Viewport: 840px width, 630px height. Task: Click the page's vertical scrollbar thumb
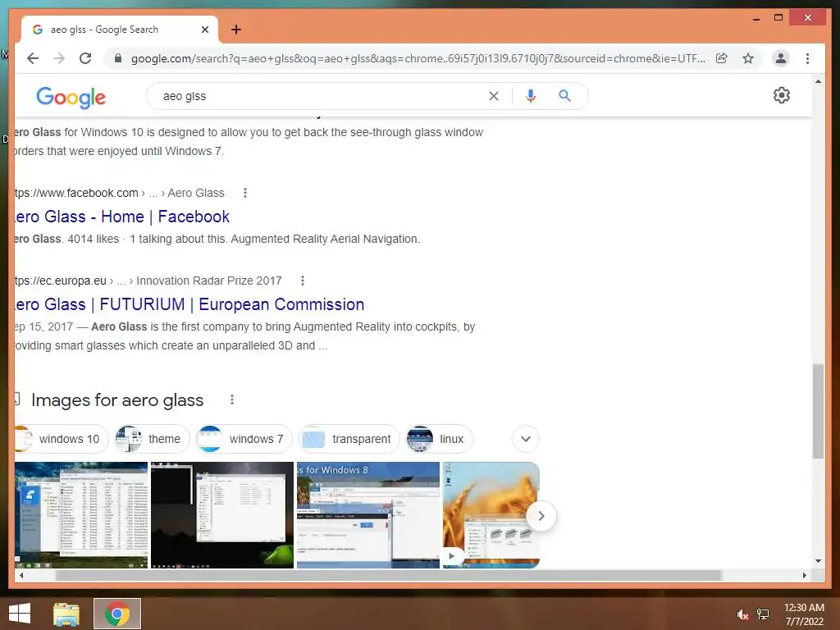click(818, 411)
